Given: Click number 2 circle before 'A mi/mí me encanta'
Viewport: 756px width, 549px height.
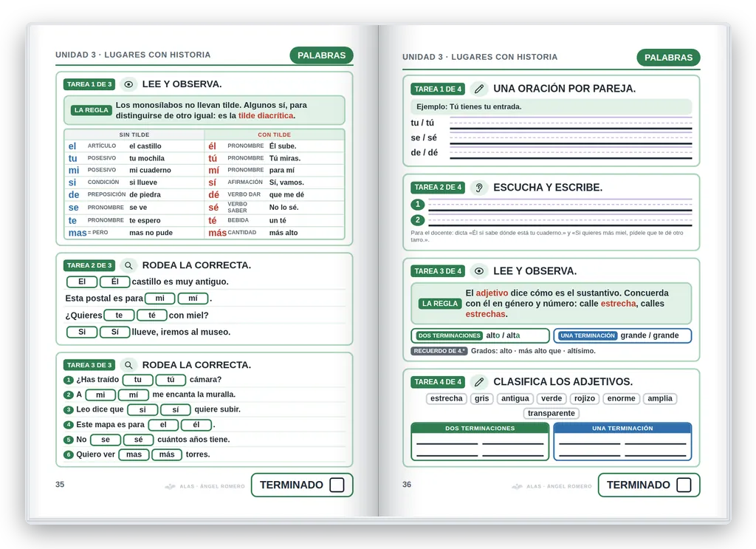Looking at the screenshot, I should tap(69, 395).
